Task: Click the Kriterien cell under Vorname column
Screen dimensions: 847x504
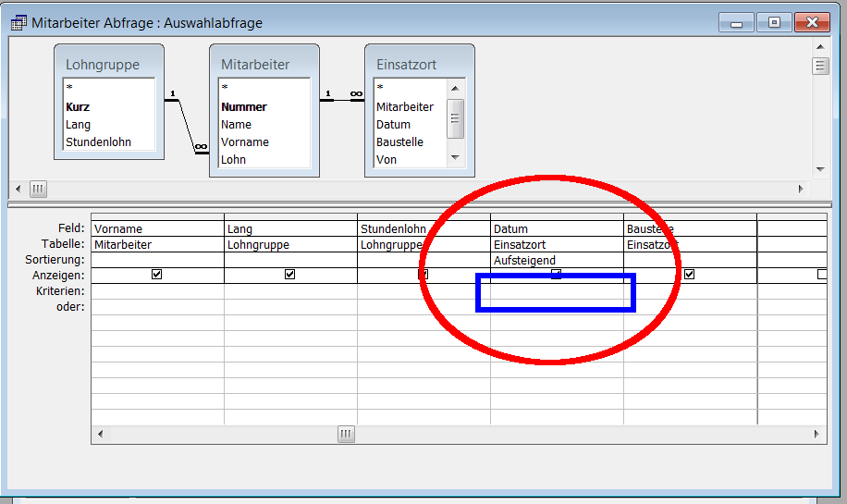Action: click(x=157, y=291)
